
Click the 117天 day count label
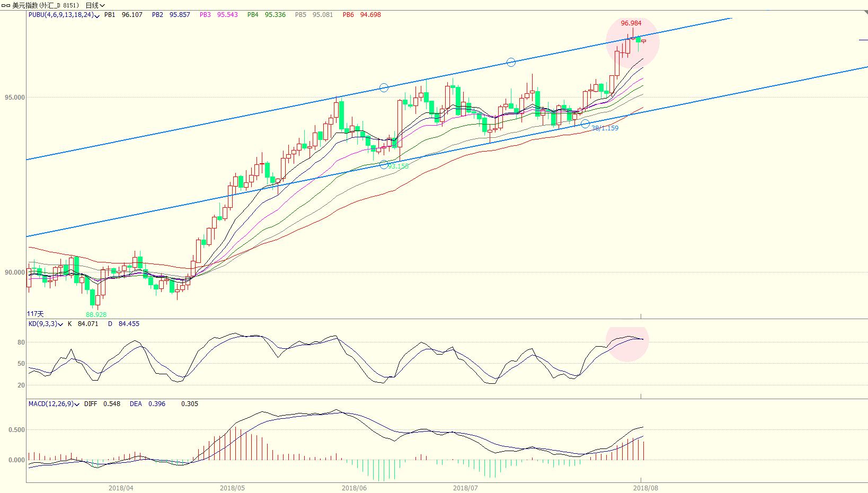click(36, 314)
